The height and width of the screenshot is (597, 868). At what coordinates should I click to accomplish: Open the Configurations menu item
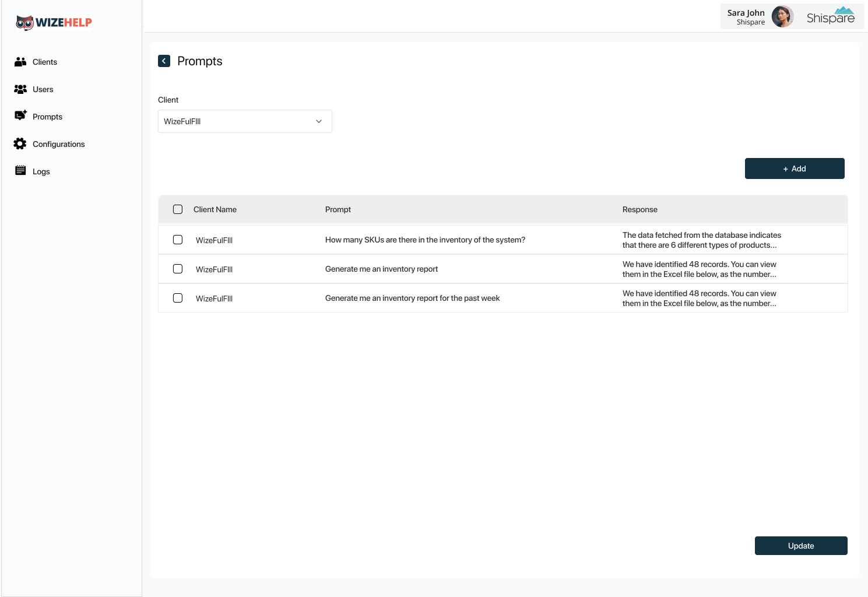tap(58, 144)
